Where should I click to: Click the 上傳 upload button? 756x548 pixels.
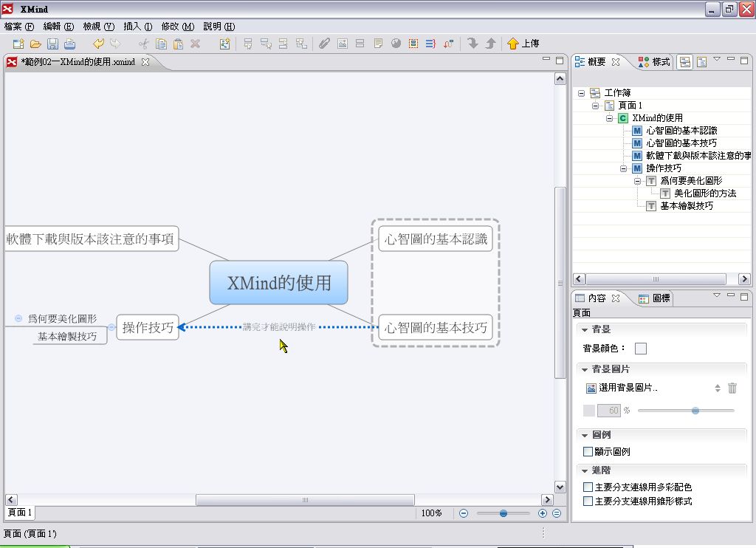[x=523, y=44]
